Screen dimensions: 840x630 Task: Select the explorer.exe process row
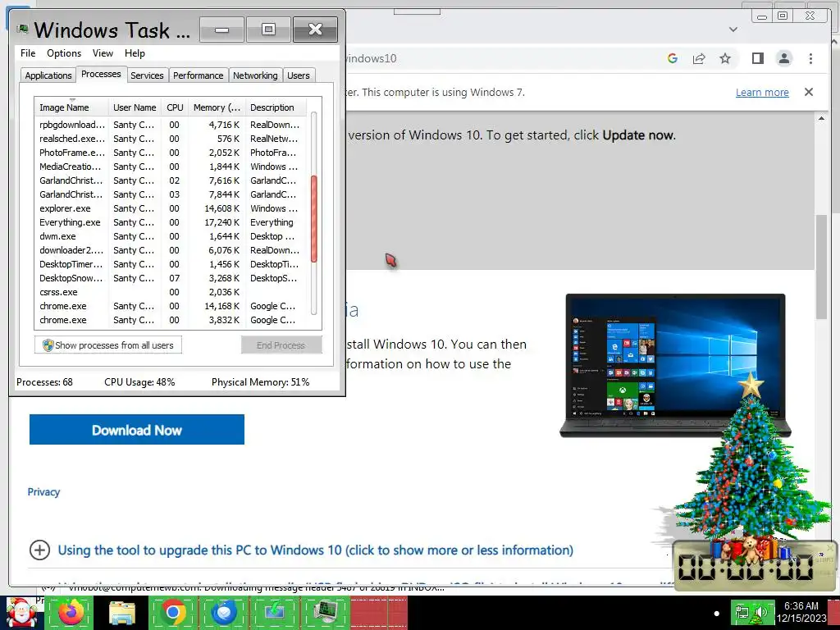point(171,208)
